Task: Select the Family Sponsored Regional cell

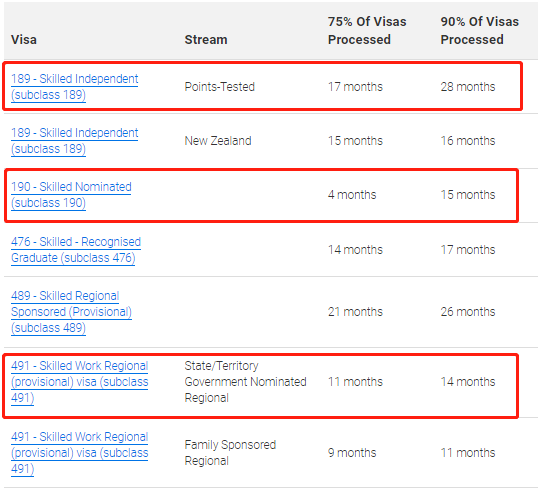Action: [x=230, y=453]
